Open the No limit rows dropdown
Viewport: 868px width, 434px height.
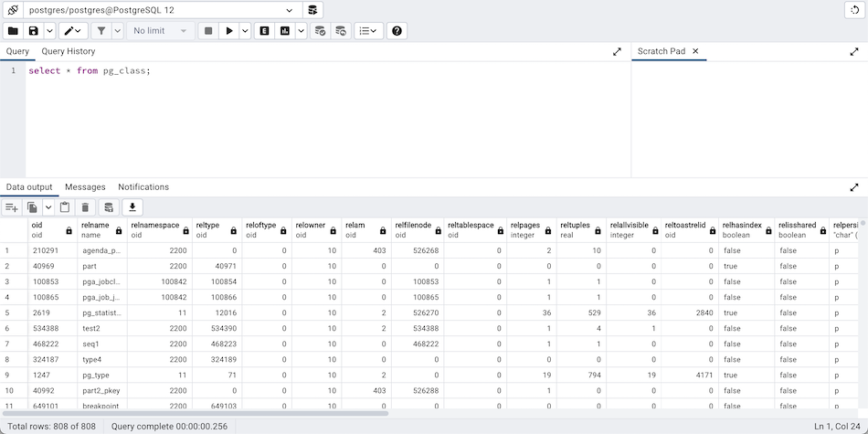(161, 31)
